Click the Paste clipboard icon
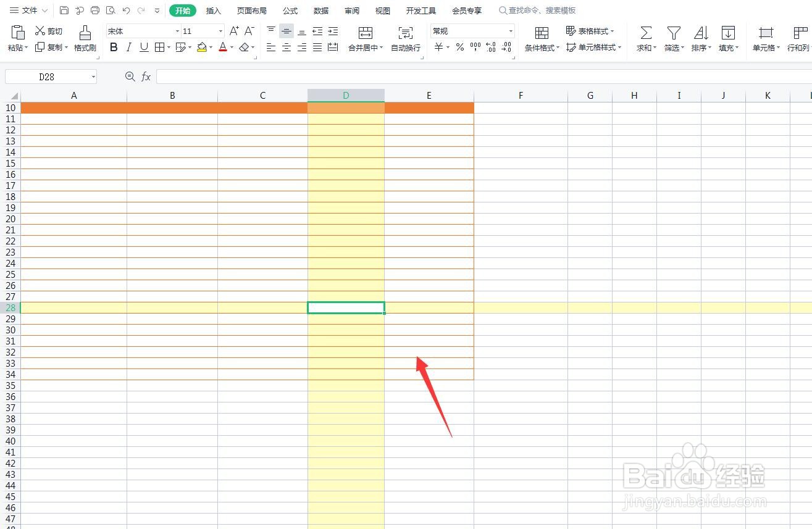 click(x=18, y=32)
